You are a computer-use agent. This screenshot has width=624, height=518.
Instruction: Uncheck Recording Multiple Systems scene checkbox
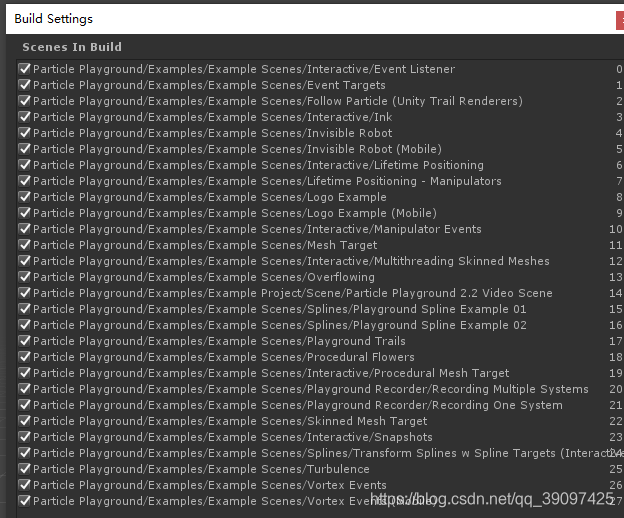25,389
